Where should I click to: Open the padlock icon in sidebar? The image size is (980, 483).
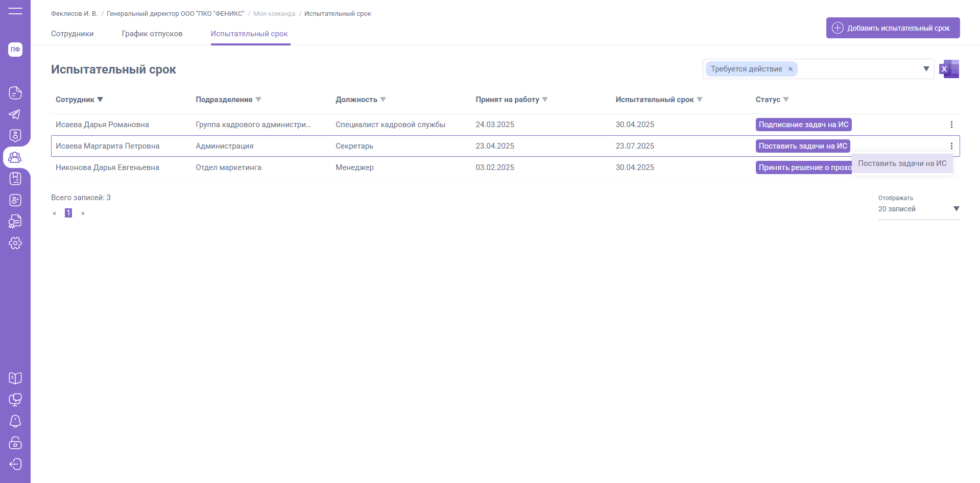click(x=15, y=443)
